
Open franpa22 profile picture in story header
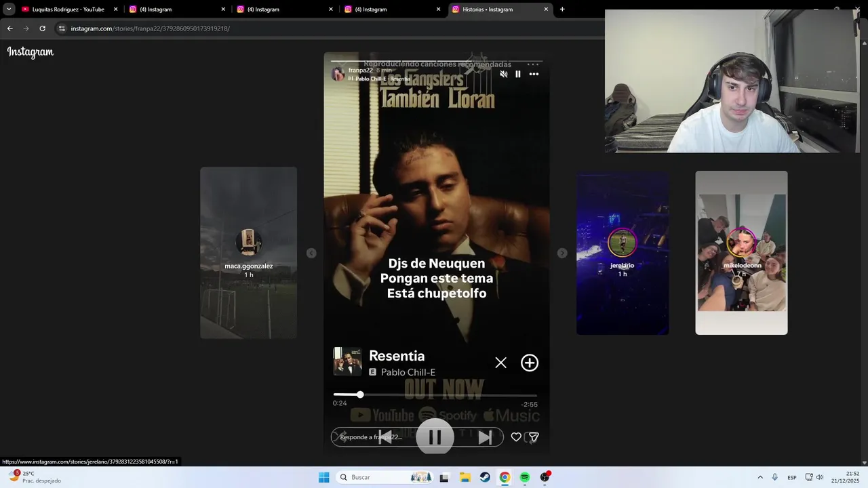click(338, 74)
